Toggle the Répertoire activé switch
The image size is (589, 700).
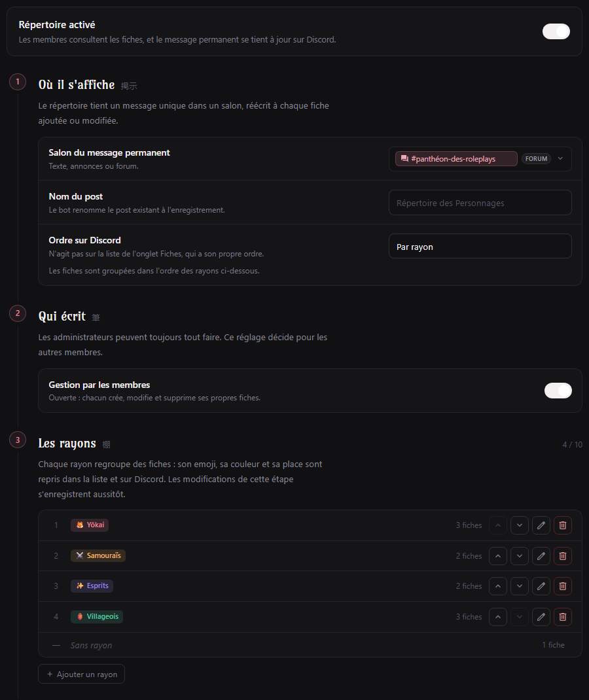point(556,31)
